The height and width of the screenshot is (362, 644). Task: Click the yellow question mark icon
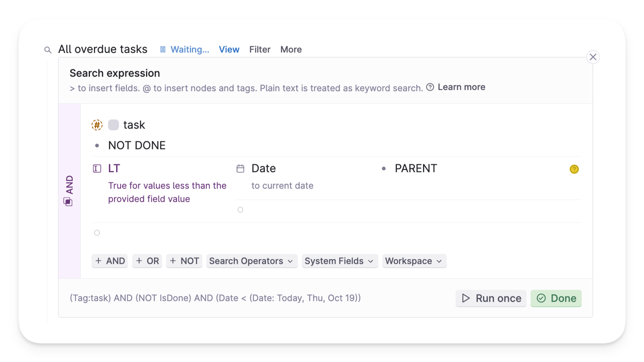pyautogui.click(x=574, y=169)
